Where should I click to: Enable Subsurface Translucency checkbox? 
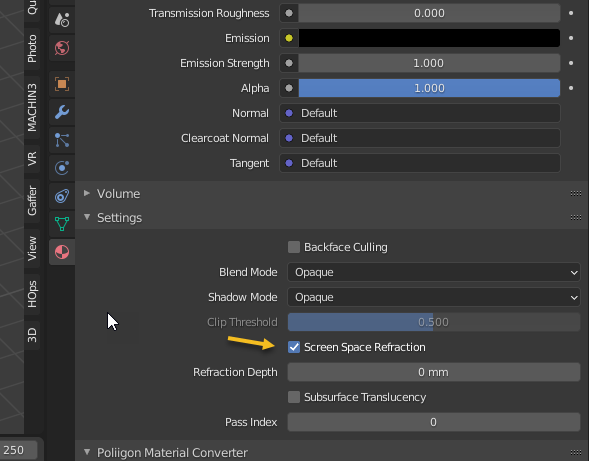294,397
